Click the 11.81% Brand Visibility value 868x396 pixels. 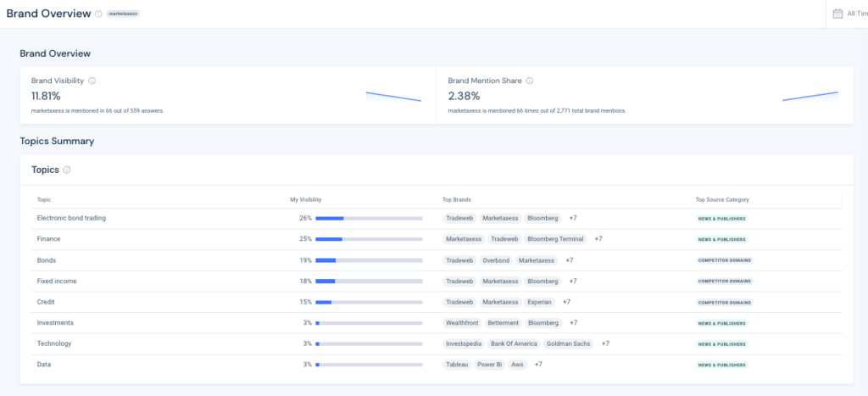tap(46, 97)
